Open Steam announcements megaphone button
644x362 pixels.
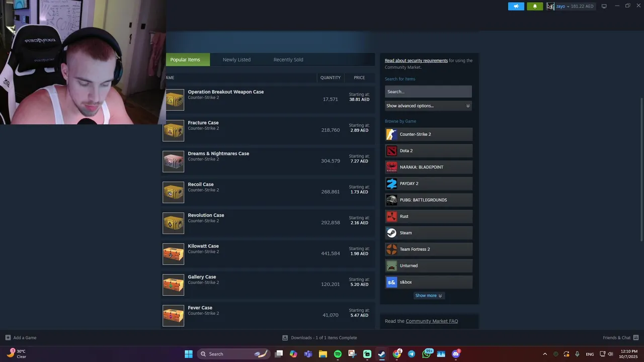(x=516, y=6)
